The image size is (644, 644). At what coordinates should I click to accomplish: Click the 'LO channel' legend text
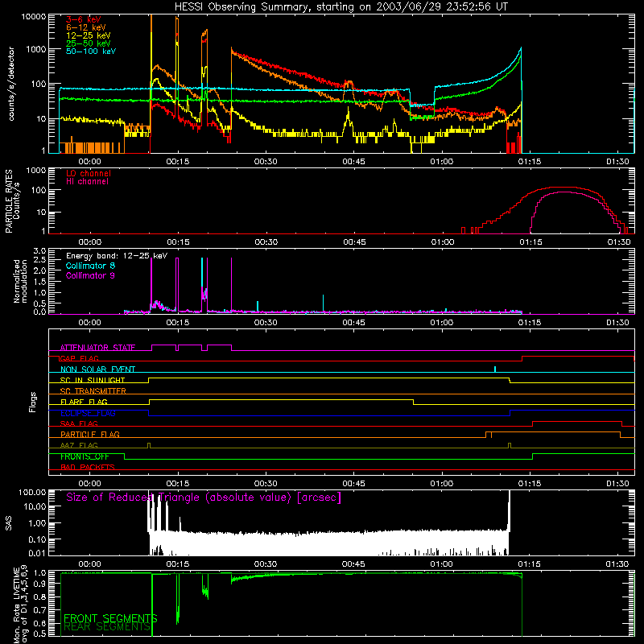(89, 173)
